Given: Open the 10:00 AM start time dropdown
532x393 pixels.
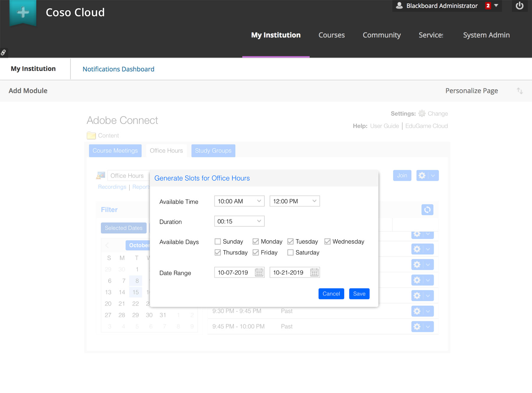Looking at the screenshot, I should click(x=239, y=201).
